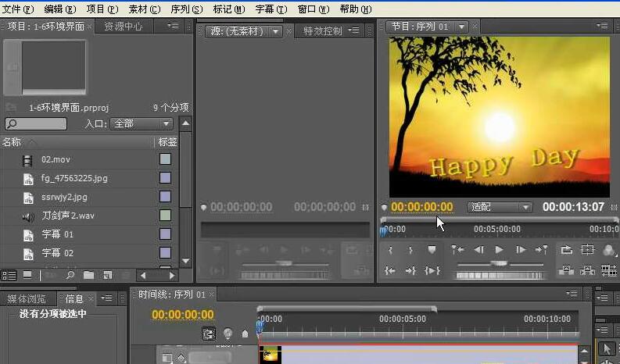
Task: Click Step Back one frame button
Action: click(x=479, y=250)
